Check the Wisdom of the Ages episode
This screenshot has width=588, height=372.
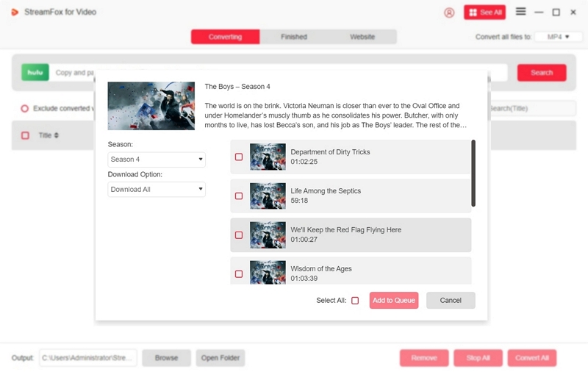(x=239, y=273)
